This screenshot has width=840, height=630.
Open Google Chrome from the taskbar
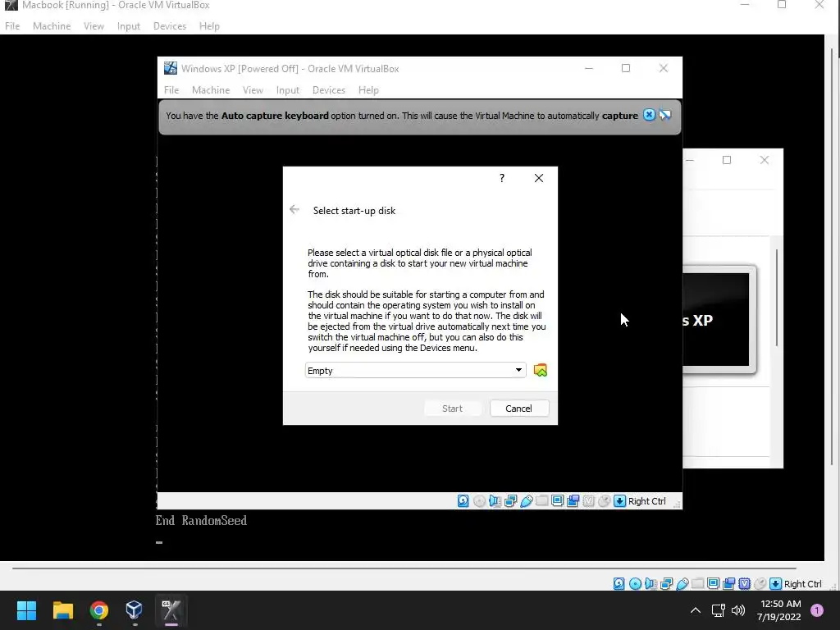[x=99, y=610]
